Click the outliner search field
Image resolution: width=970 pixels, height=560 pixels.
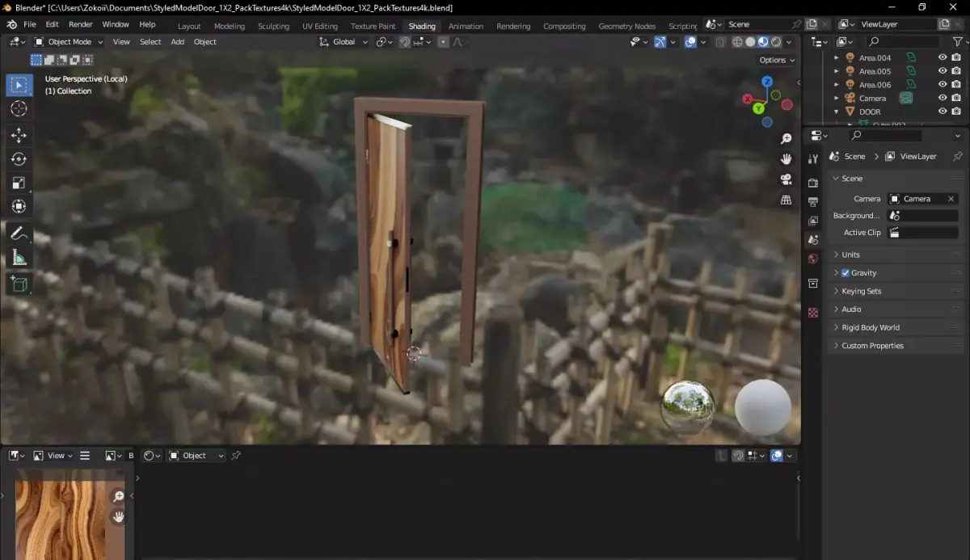click(x=904, y=41)
